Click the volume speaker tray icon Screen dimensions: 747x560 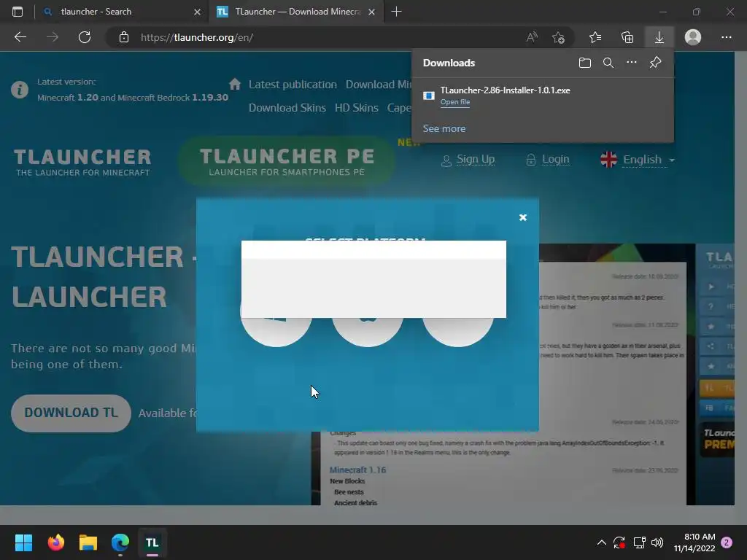point(657,542)
